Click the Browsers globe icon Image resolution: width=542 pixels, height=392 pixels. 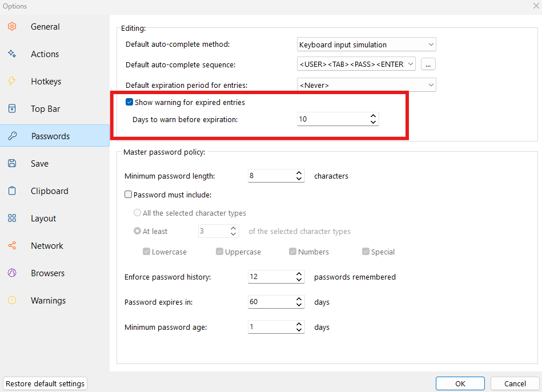[12, 273]
